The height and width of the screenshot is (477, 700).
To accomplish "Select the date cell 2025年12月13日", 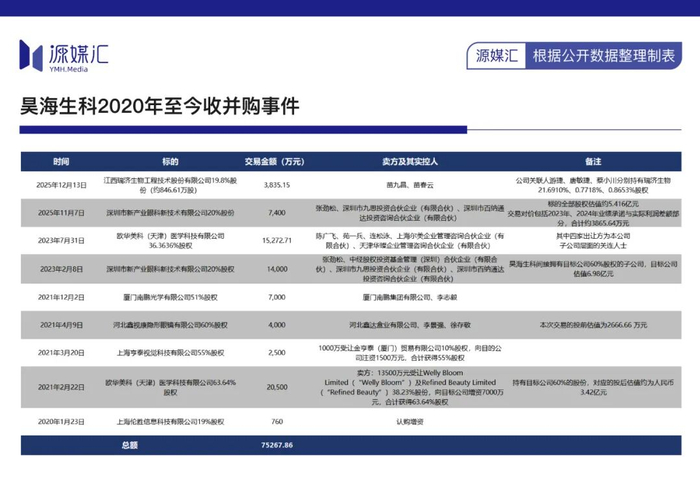I will pyautogui.click(x=61, y=185).
